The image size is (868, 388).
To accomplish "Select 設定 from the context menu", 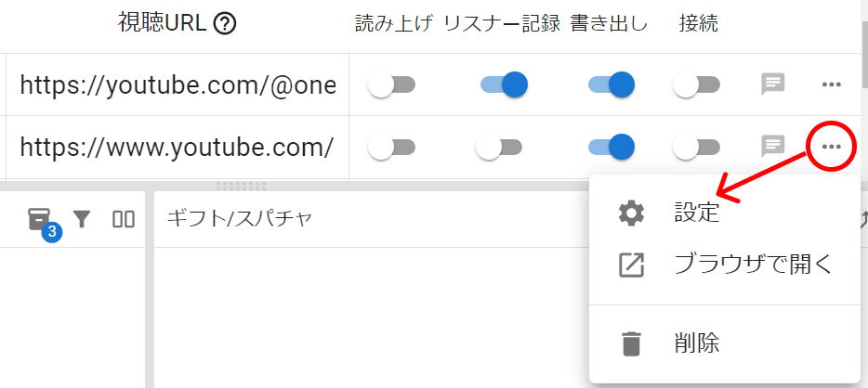I will pyautogui.click(x=696, y=213).
